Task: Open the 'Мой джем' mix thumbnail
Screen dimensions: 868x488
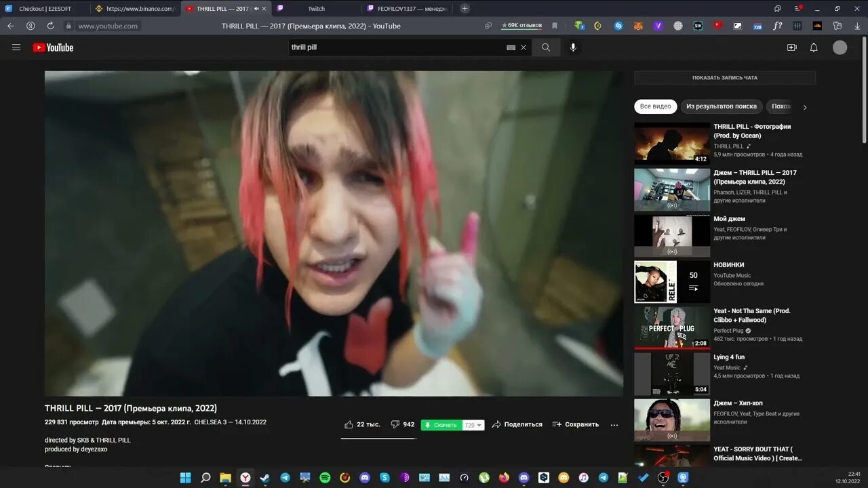Action: click(x=672, y=235)
